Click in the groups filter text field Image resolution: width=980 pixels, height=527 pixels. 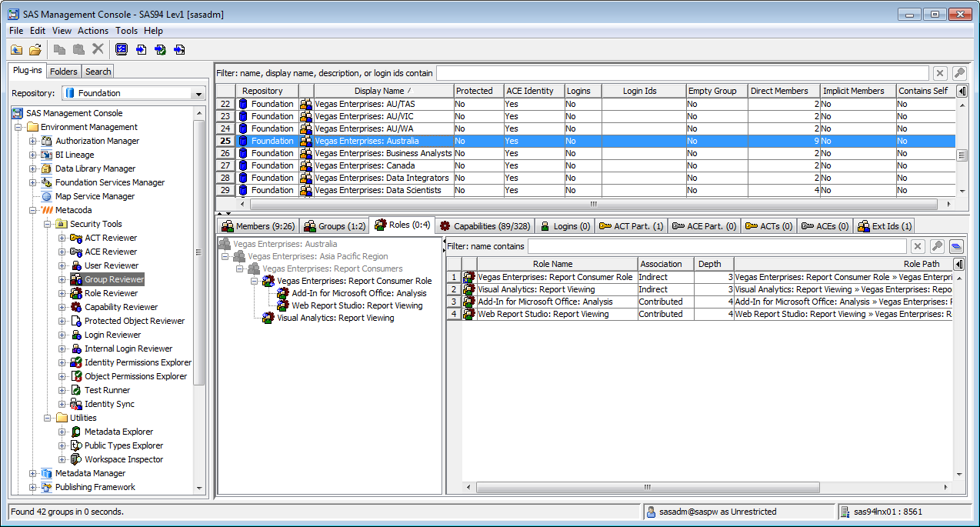pos(682,73)
